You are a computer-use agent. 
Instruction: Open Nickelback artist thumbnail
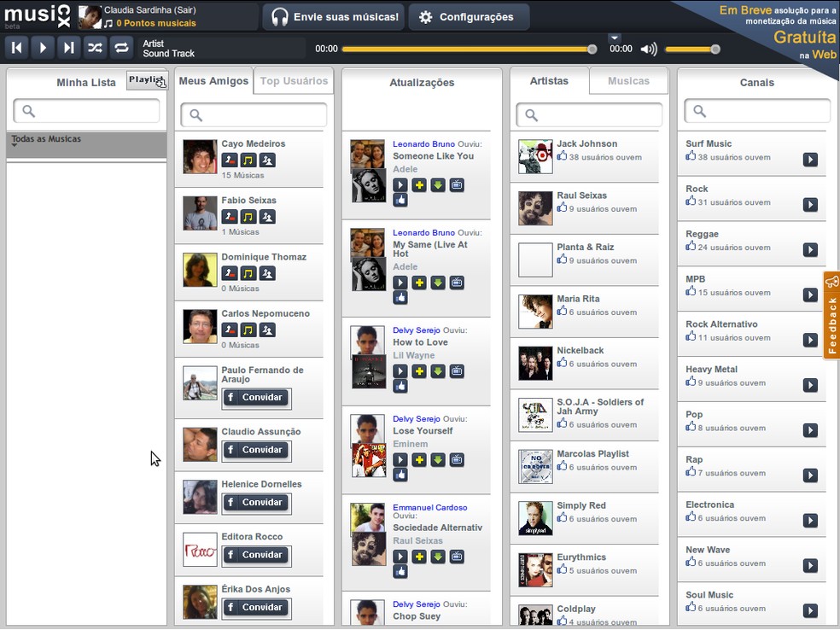point(535,363)
